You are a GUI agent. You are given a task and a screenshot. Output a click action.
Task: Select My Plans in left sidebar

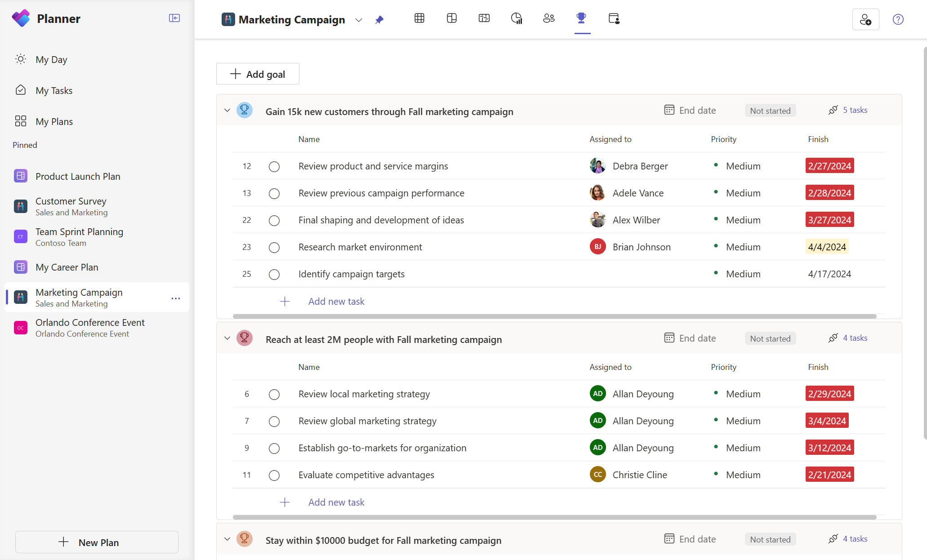[x=54, y=121]
